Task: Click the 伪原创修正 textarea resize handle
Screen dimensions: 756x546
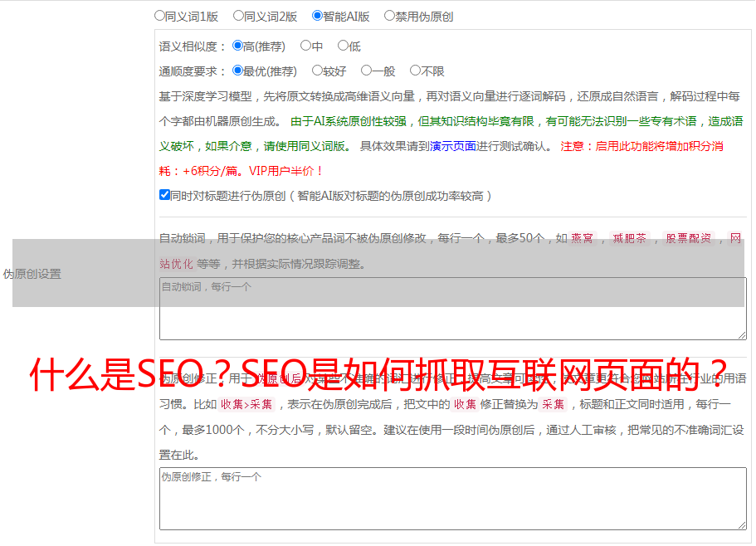Action: pos(742,525)
